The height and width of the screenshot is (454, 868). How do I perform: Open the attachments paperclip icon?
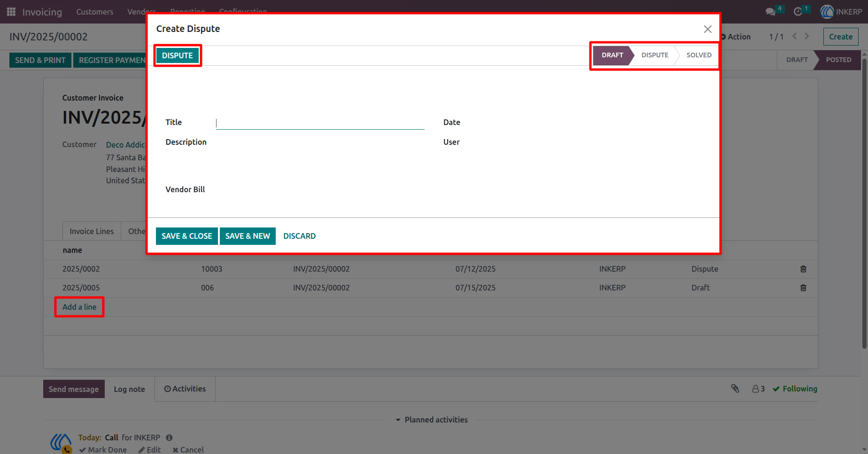(x=735, y=389)
